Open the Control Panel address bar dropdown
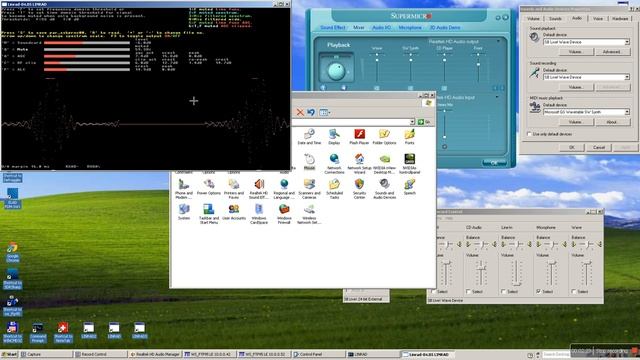 pos(412,122)
